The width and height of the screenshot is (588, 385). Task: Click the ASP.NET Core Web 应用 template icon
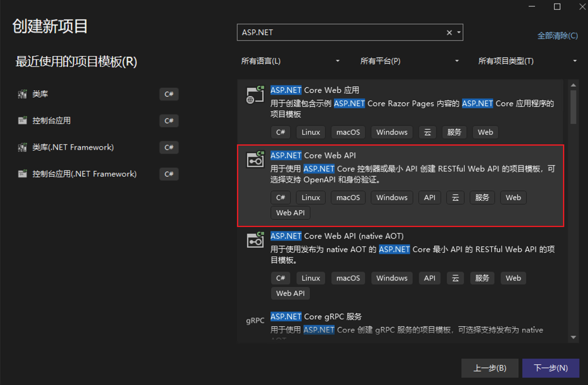(x=255, y=95)
